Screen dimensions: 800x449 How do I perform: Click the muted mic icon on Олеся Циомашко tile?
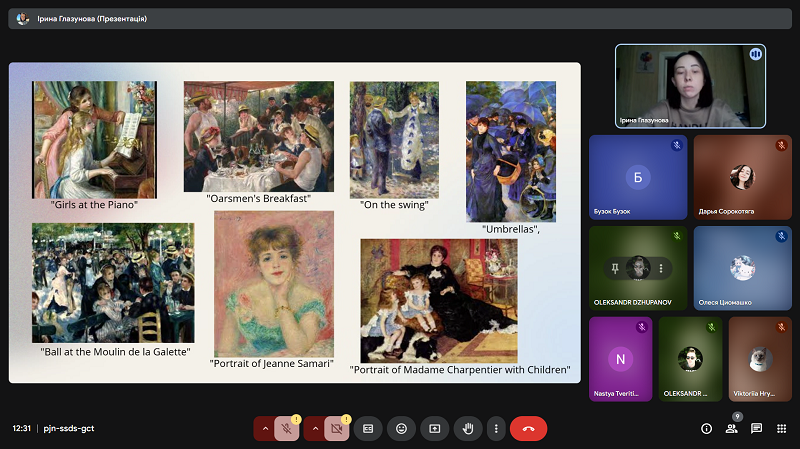(x=781, y=236)
